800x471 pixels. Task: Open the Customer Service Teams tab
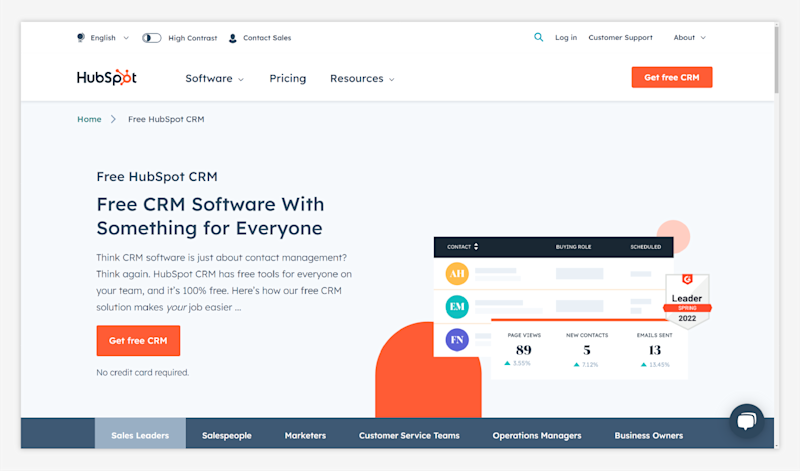[409, 435]
